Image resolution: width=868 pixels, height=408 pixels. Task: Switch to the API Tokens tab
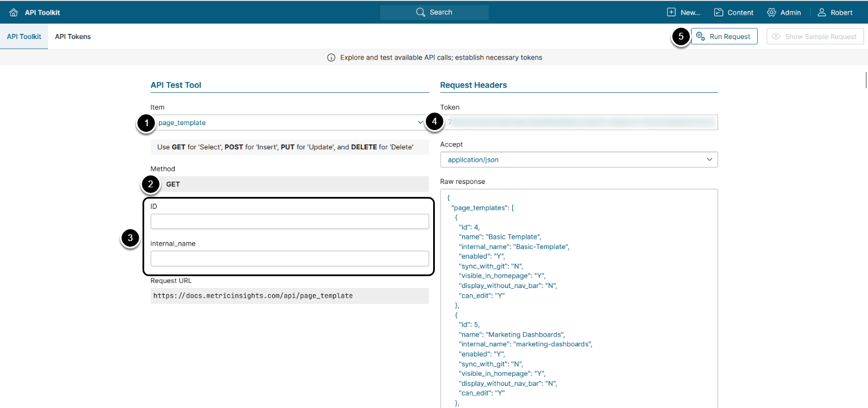click(x=73, y=37)
